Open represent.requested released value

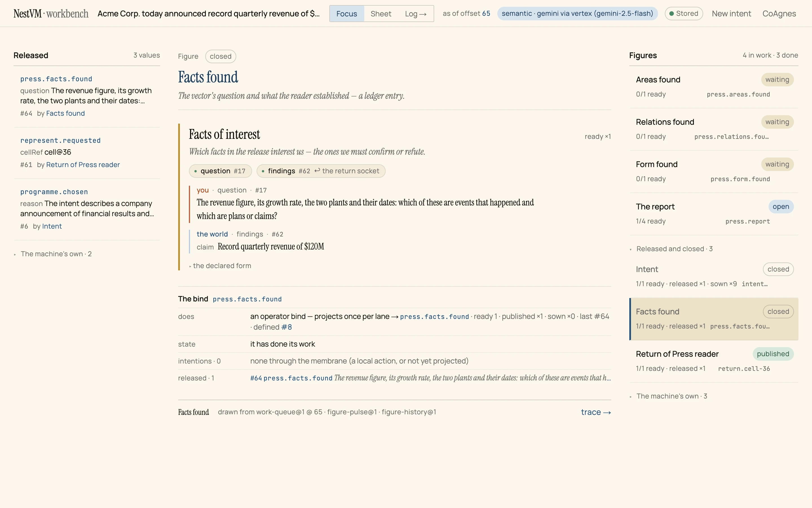pos(60,141)
